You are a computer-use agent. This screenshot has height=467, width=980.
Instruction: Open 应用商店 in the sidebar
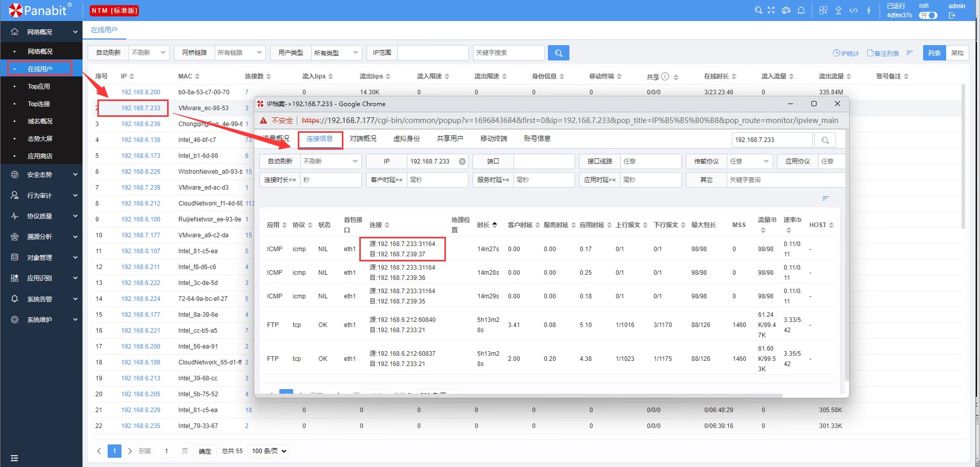41,156
